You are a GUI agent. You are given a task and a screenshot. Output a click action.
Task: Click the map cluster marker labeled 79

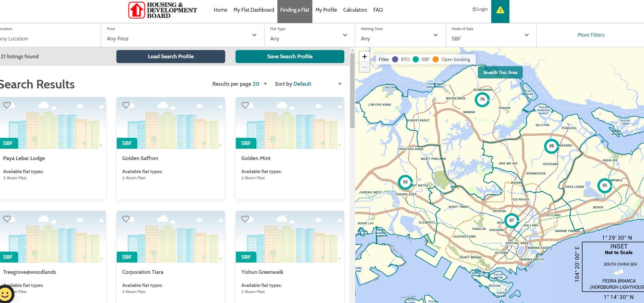tap(482, 99)
